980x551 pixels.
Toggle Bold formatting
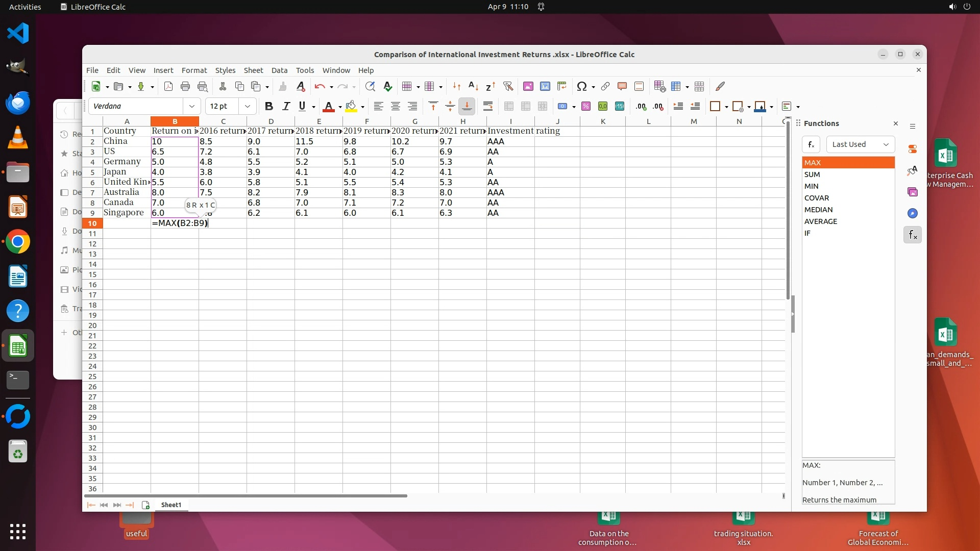(269, 107)
